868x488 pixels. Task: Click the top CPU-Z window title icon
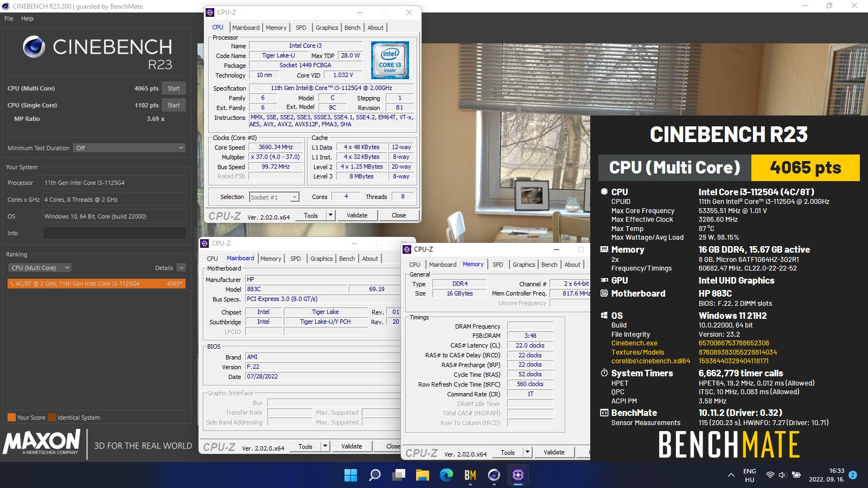coord(210,12)
